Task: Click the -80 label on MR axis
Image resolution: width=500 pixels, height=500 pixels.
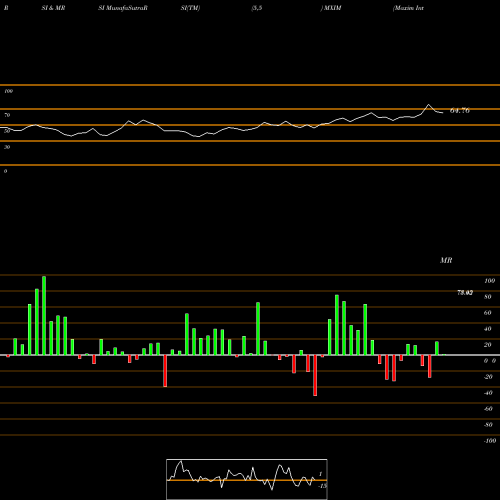Action: pos(488,425)
